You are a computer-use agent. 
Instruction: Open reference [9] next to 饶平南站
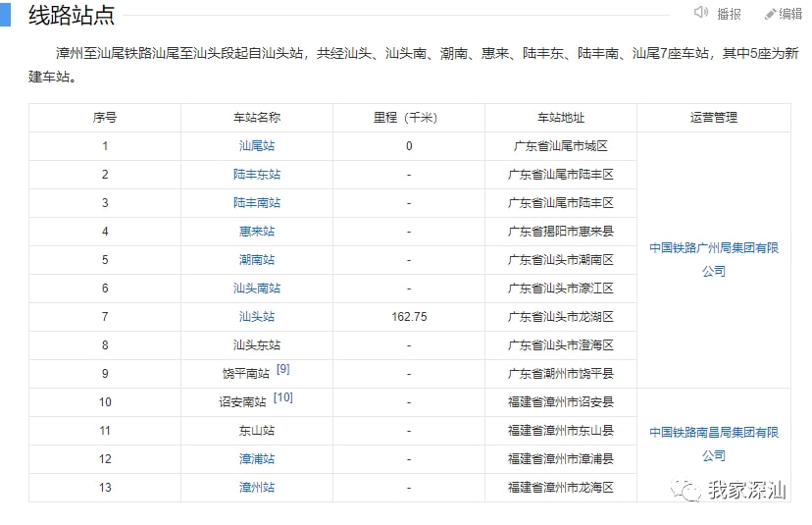click(283, 369)
